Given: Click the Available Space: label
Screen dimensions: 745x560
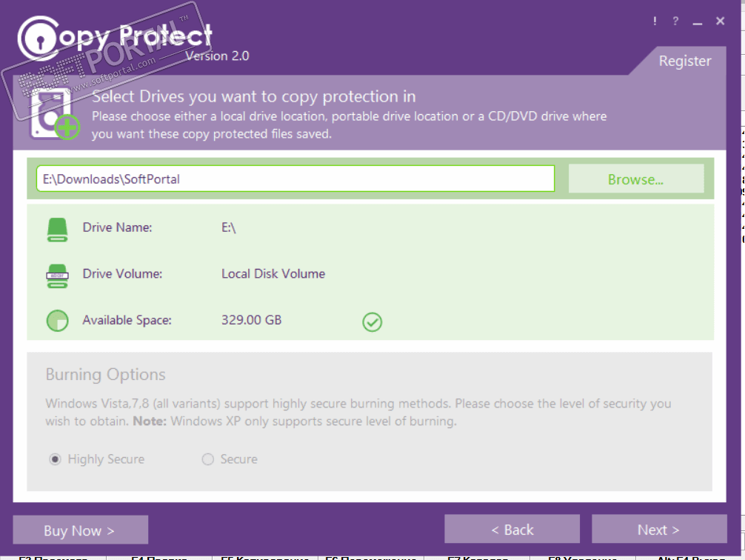Looking at the screenshot, I should point(127,320).
